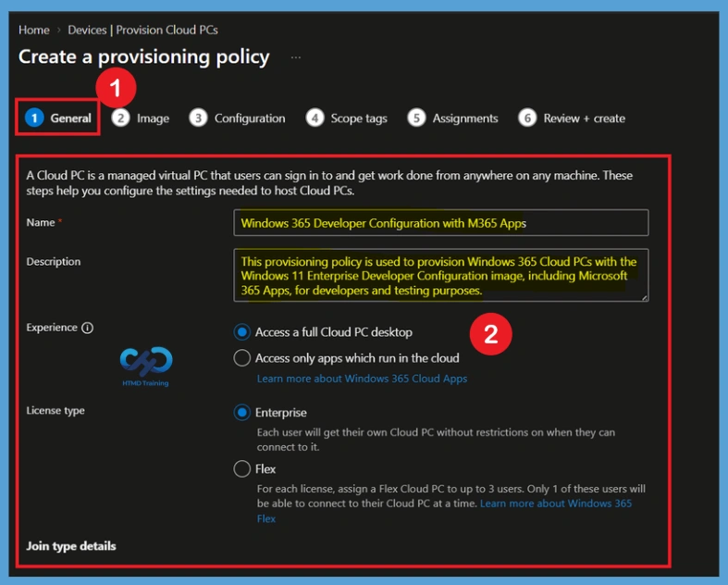Click the 'License type' label

[x=56, y=411]
